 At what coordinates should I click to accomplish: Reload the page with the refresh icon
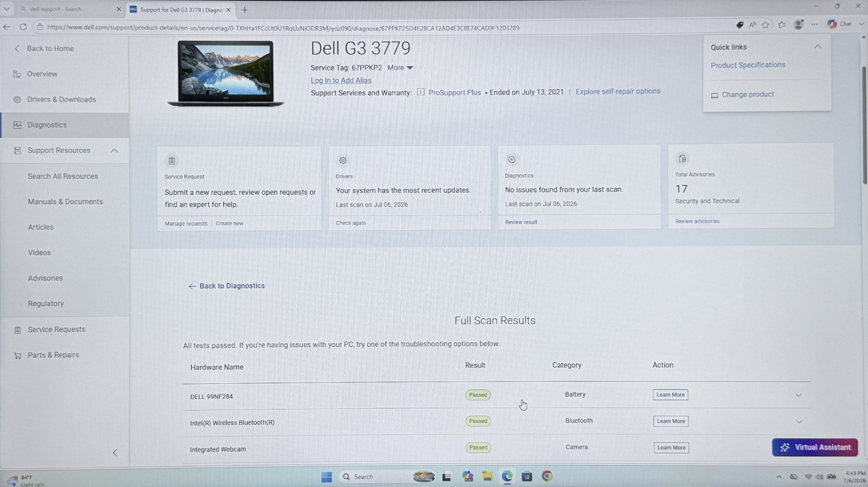(23, 27)
